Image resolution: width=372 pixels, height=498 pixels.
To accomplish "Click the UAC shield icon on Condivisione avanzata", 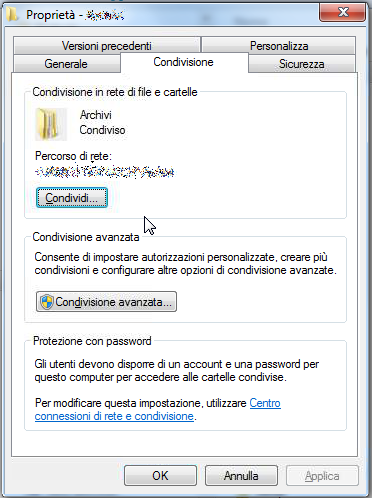I will click(x=47, y=302).
